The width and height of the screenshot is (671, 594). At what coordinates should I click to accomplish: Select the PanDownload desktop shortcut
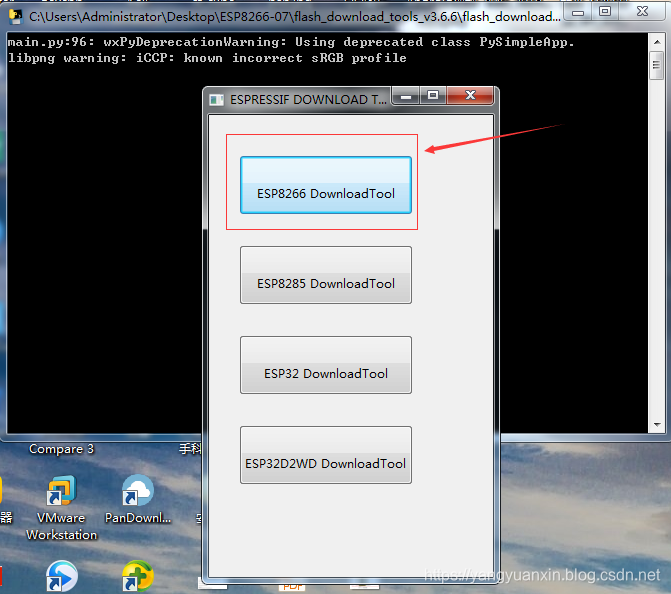pos(138,499)
